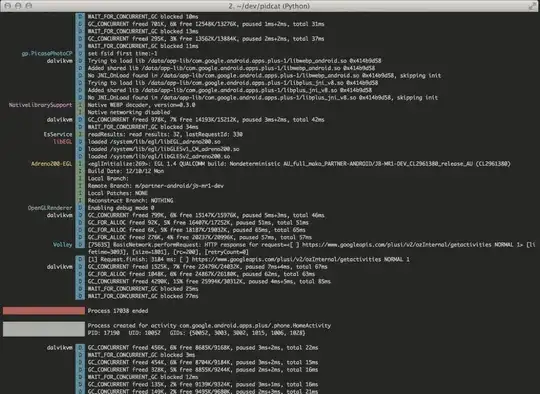
Task: Click the line 'GC_CONCURRENT freed 1525K'
Action: (x=208, y=267)
